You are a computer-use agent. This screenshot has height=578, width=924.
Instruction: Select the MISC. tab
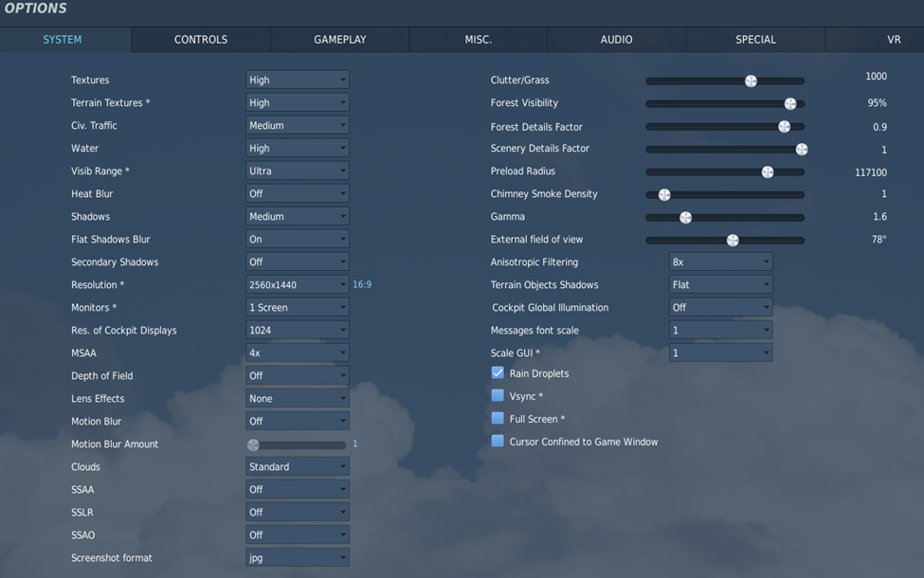click(478, 40)
